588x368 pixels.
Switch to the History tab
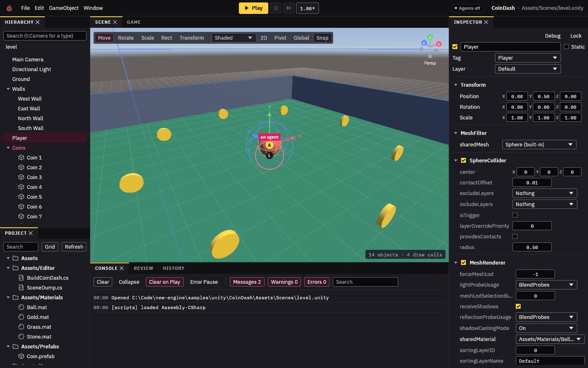click(174, 268)
